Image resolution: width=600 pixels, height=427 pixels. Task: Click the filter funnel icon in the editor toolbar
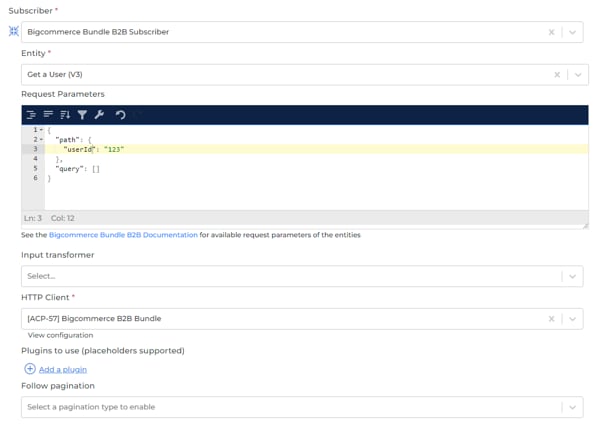[x=82, y=114]
